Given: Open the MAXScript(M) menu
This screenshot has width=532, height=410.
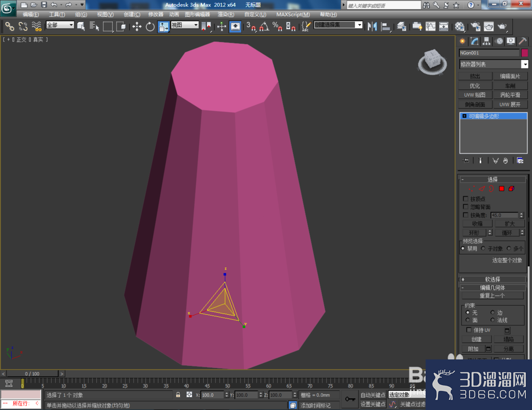Looking at the screenshot, I should click(293, 14).
